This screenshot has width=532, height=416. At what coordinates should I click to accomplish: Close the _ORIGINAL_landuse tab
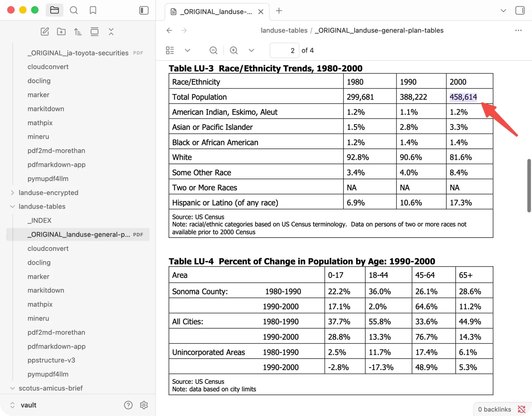[x=261, y=12]
